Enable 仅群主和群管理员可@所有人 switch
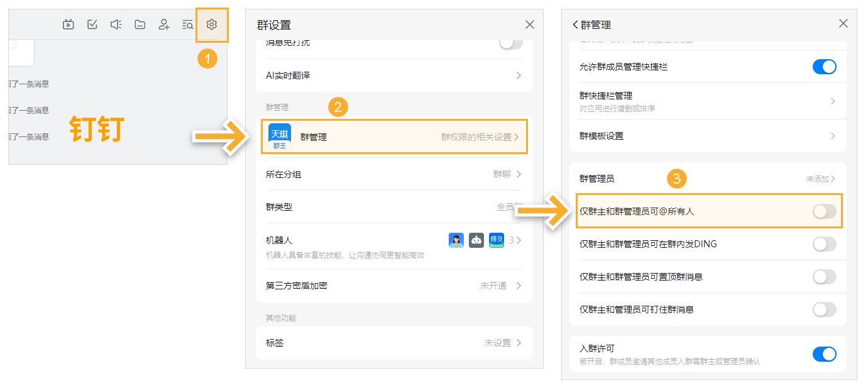Image resolution: width=868 pixels, height=390 pixels. tap(824, 211)
